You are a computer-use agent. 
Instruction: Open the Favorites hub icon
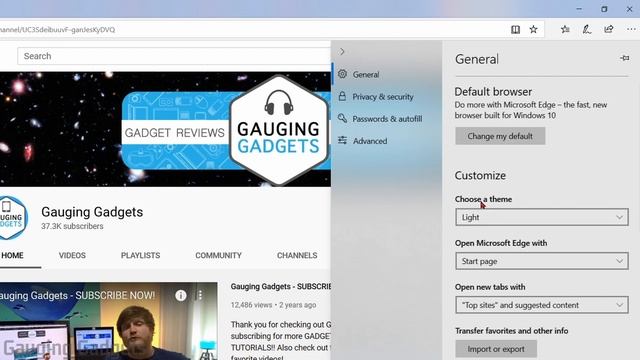tap(565, 29)
